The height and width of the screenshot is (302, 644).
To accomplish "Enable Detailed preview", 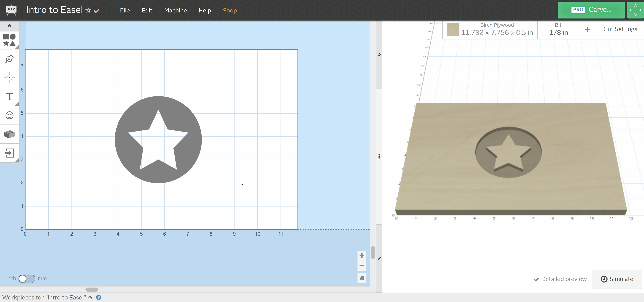I will (560, 279).
